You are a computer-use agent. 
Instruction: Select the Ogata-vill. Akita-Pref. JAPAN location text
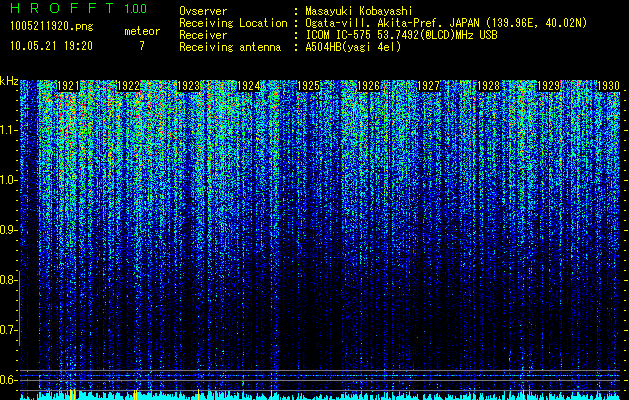tap(446, 23)
